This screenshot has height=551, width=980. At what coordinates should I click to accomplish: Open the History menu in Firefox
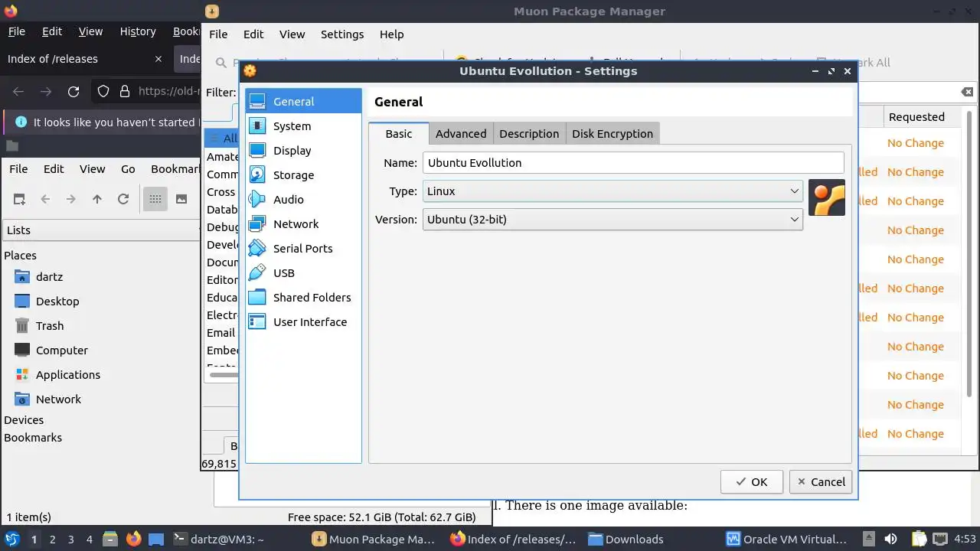tap(138, 31)
